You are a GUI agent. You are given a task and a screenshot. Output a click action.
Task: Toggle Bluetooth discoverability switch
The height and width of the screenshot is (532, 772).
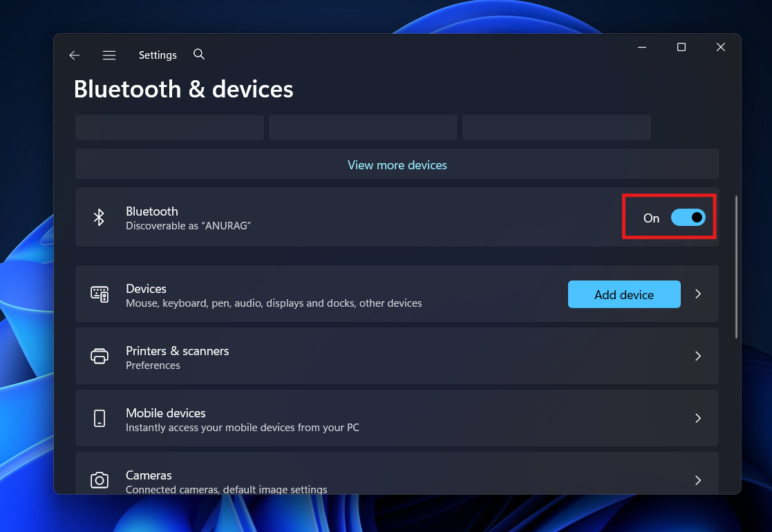[688, 217]
